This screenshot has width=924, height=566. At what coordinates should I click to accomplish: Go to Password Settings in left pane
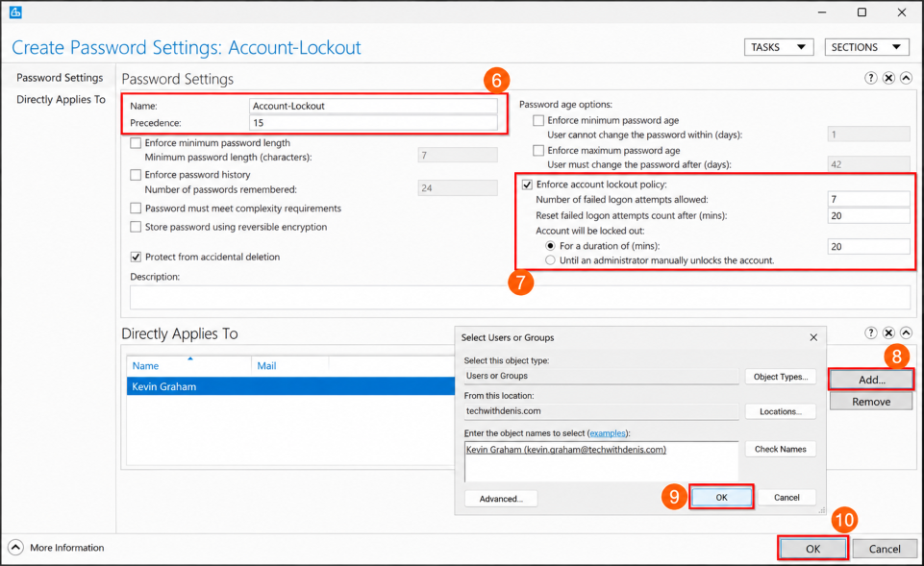[x=60, y=78]
